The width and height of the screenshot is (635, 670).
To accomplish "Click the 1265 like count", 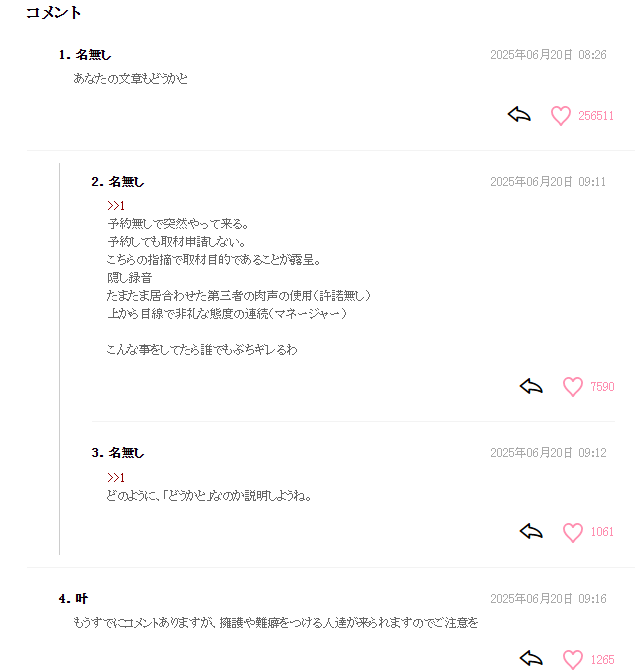I will 602,660.
